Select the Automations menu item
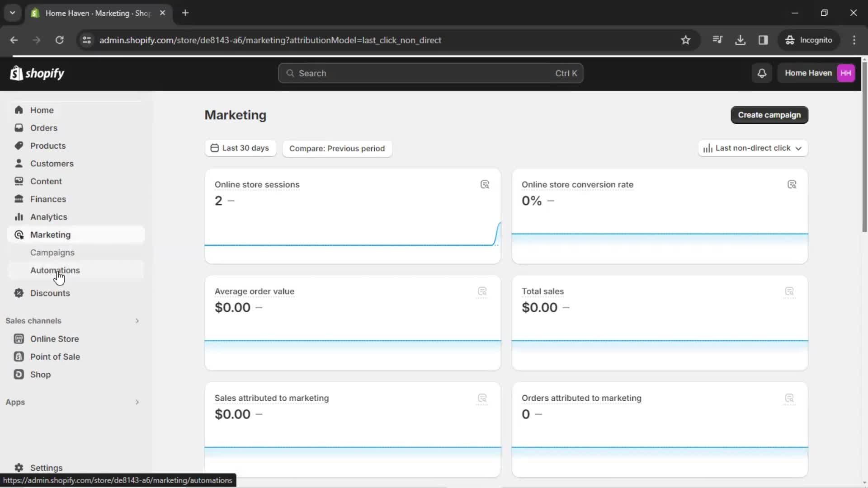 coord(55,270)
